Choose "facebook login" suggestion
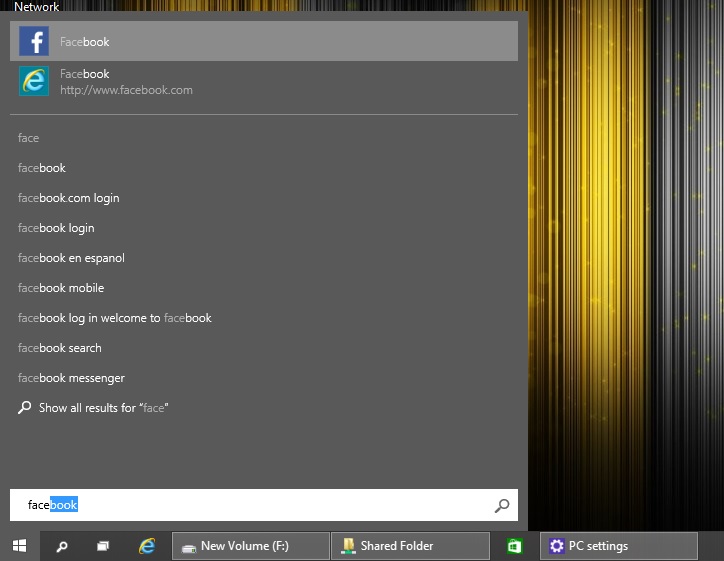This screenshot has height=561, width=724. click(56, 228)
